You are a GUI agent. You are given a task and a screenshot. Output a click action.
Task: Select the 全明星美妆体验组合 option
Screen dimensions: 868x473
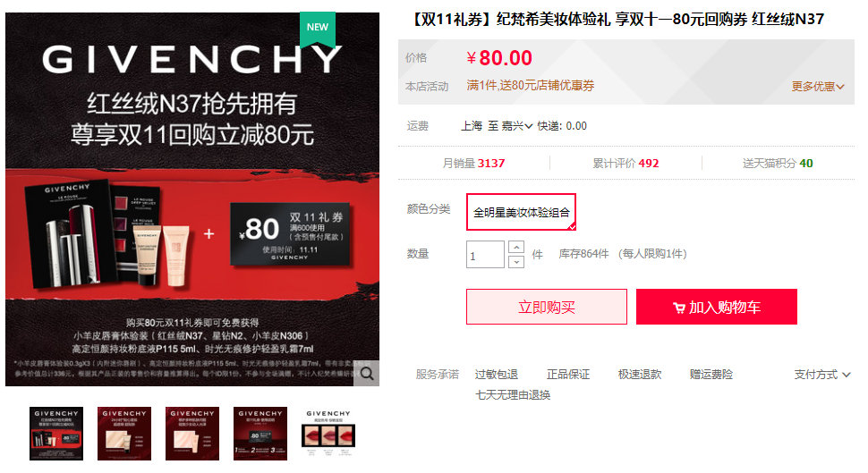(x=521, y=212)
